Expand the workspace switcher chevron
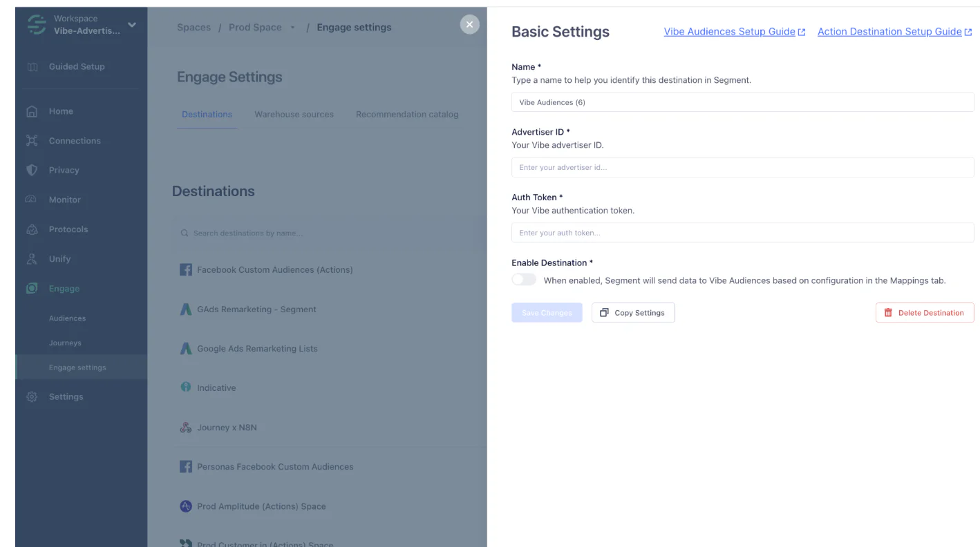980x547 pixels. point(132,25)
